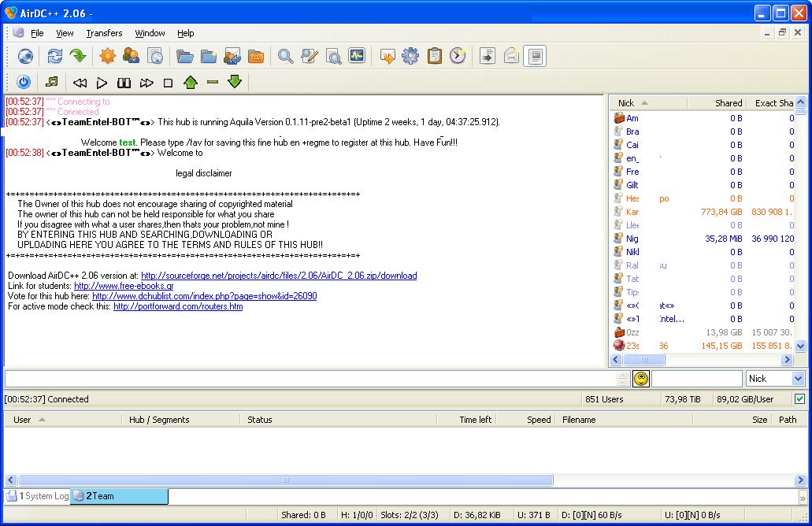Open the View menu
Image resolution: width=812 pixels, height=526 pixels.
click(x=65, y=33)
